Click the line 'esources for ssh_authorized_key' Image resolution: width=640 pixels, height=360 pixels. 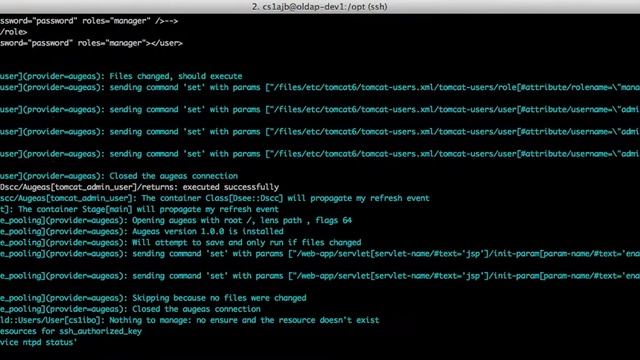click(x=71, y=331)
